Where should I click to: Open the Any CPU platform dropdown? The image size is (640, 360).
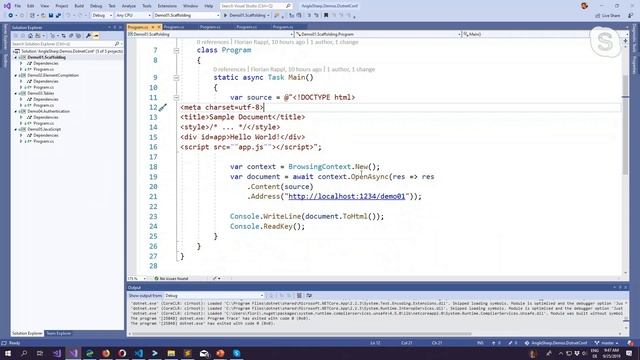pos(133,16)
